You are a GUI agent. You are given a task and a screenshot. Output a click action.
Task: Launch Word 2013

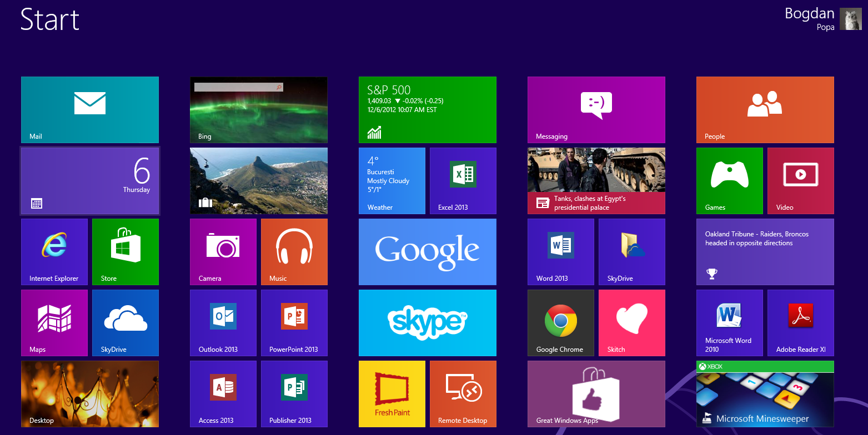tap(561, 252)
